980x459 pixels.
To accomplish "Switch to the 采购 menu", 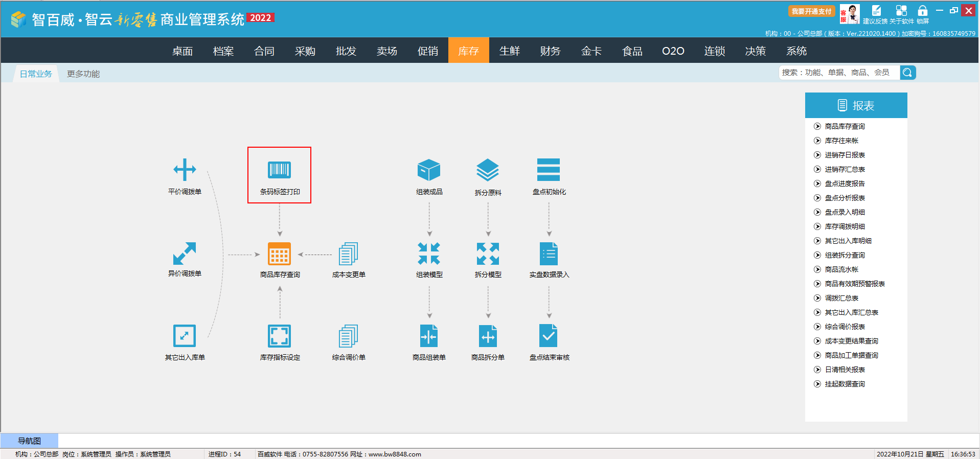I will pyautogui.click(x=305, y=51).
